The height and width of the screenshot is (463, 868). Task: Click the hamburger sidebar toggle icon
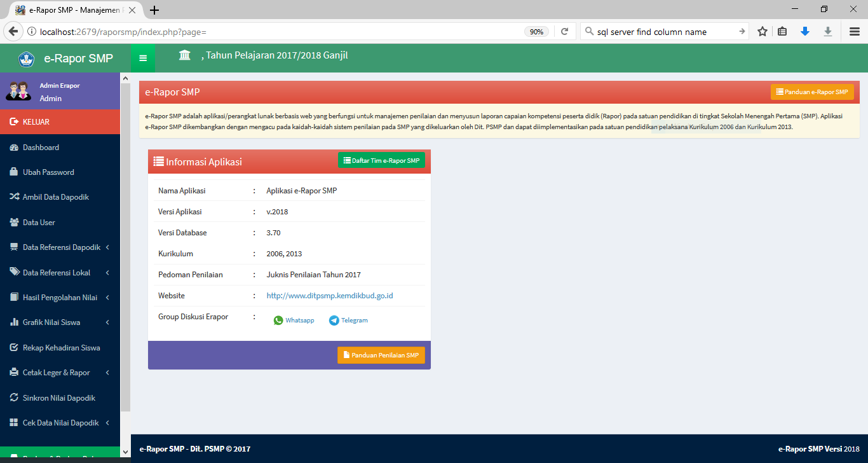tap(143, 59)
